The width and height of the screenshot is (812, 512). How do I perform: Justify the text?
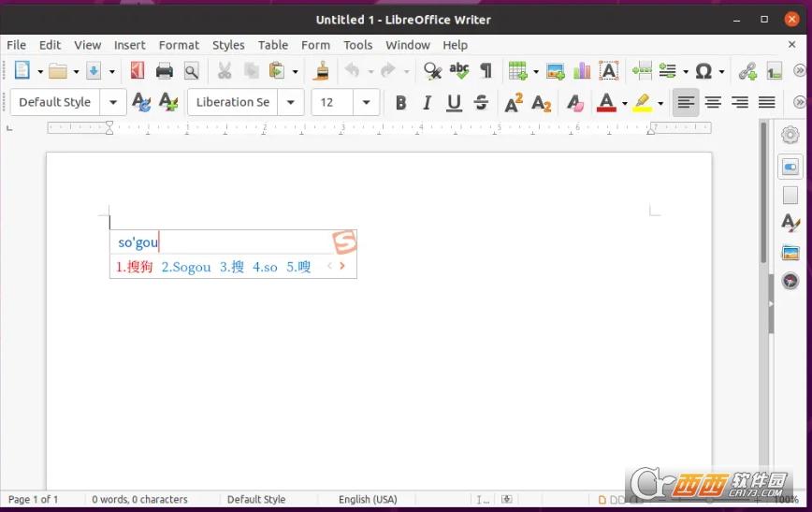tap(766, 103)
